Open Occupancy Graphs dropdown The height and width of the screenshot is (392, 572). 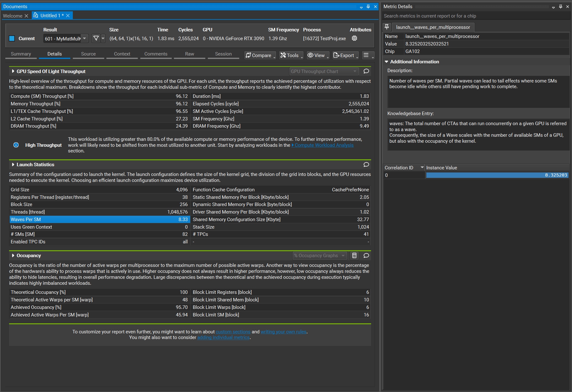click(320, 256)
